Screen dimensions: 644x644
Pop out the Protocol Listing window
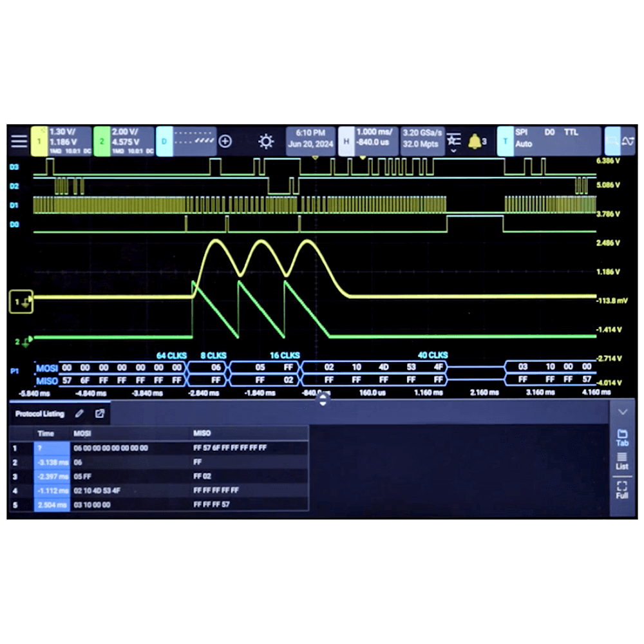coord(100,413)
